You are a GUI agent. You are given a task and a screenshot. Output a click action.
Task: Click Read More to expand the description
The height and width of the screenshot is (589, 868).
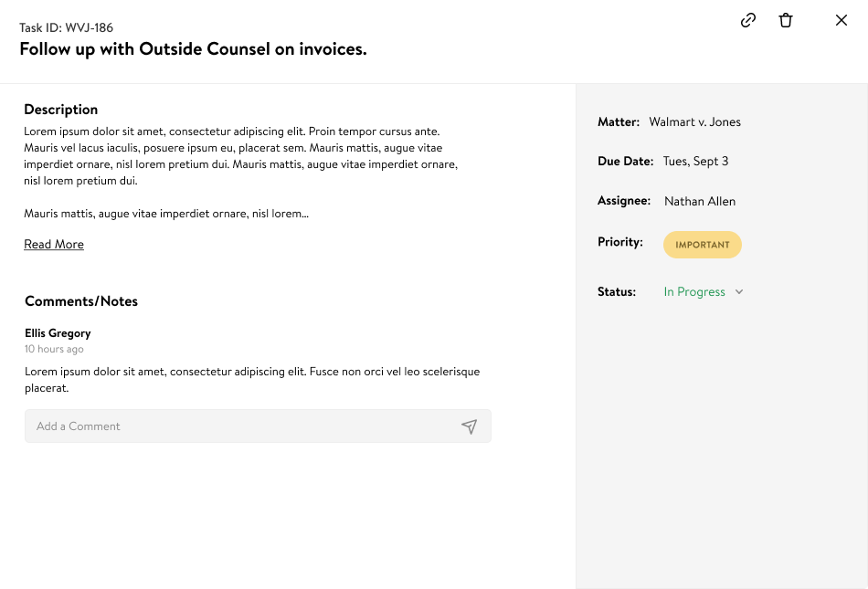[54, 245]
